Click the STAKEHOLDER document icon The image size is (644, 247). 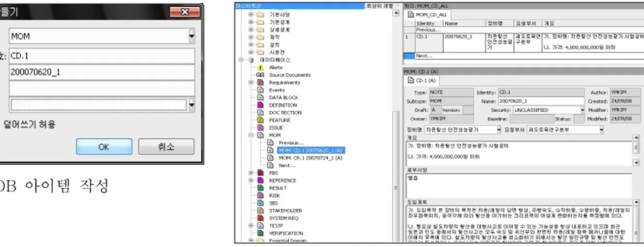click(261, 211)
